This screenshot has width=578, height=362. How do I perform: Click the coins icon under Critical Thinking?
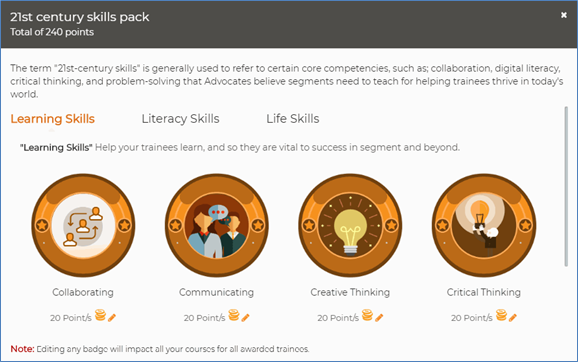click(x=501, y=315)
